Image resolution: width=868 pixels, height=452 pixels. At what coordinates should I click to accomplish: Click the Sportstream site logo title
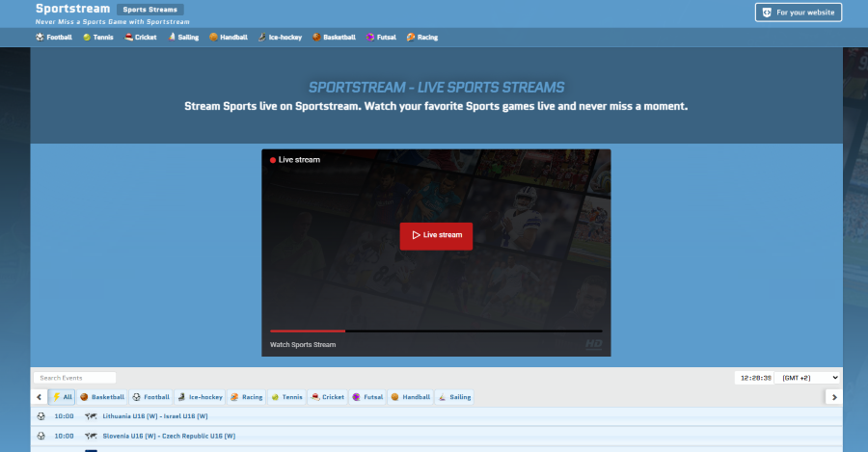(x=72, y=9)
